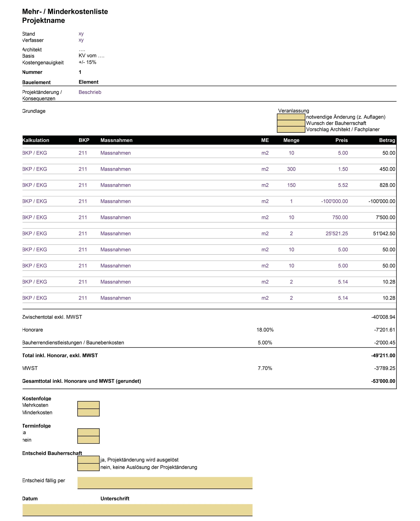Select the Menge cell 150
This screenshot has height=521, width=420.
(x=291, y=185)
